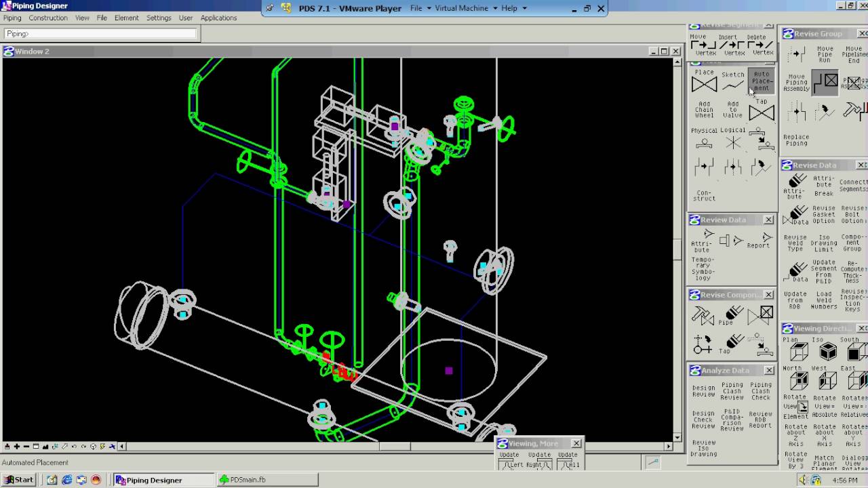Open the View menu
The image size is (868, 488).
click(82, 18)
